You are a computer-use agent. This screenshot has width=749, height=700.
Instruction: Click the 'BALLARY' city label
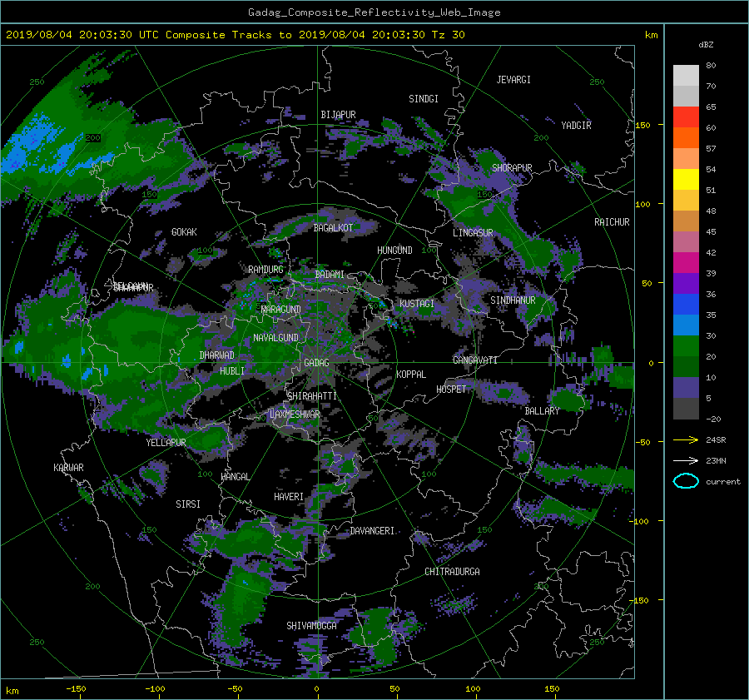coord(542,411)
